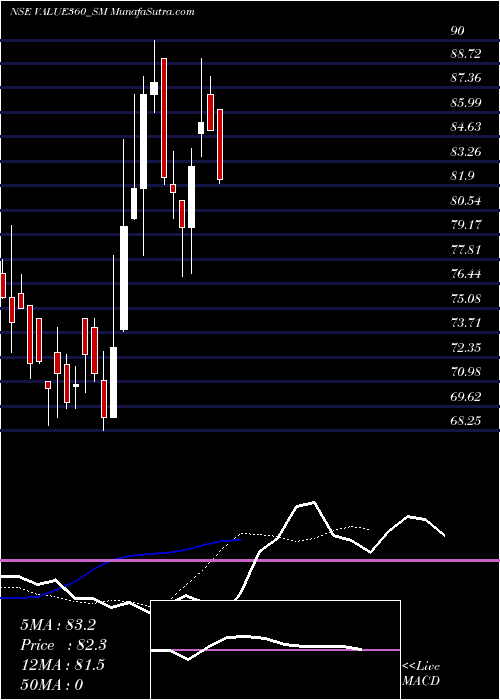The width and height of the screenshot is (500, 700).
Task: Click the 85.99 price axis label
Action: [x=467, y=103]
